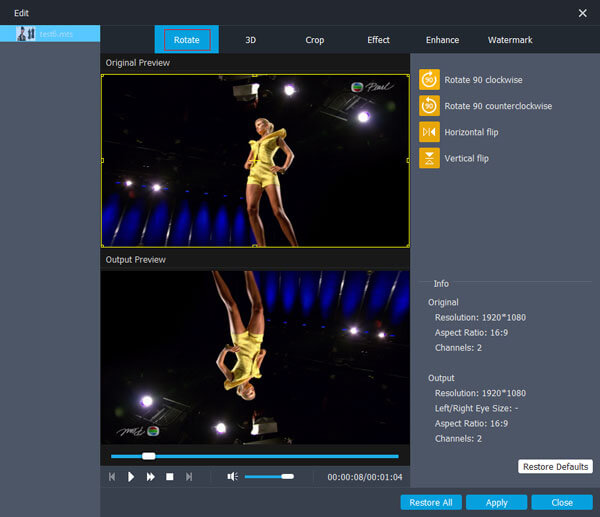Play the video preview
The width and height of the screenshot is (600, 517).
(x=131, y=477)
